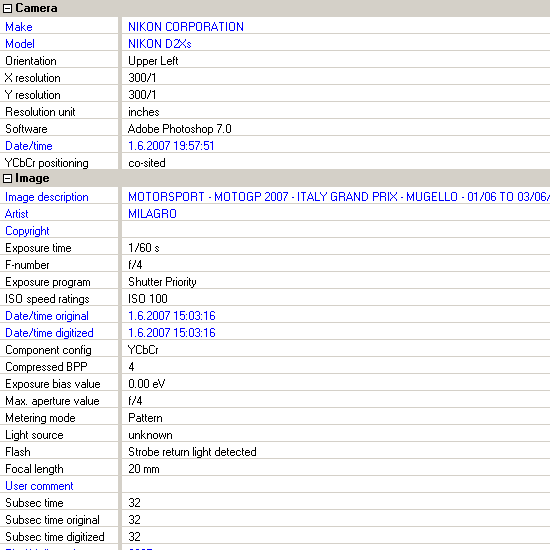Click the '0.00 eV' value

(147, 384)
